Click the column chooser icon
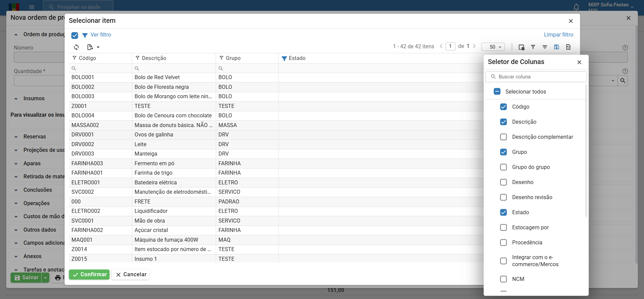Viewport: 644px width, 299px height. coord(522,47)
